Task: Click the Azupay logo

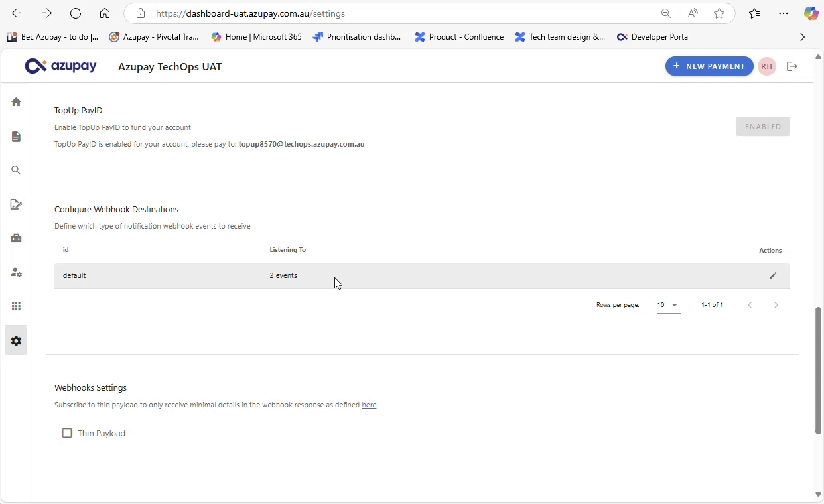Action: pyautogui.click(x=60, y=66)
